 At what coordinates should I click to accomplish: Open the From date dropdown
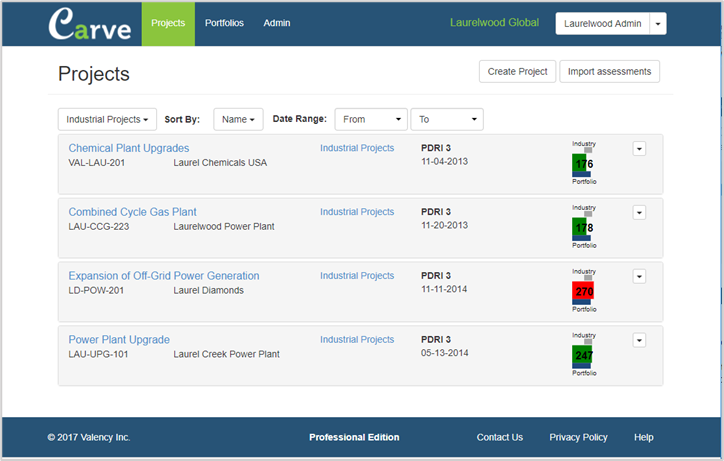(371, 119)
